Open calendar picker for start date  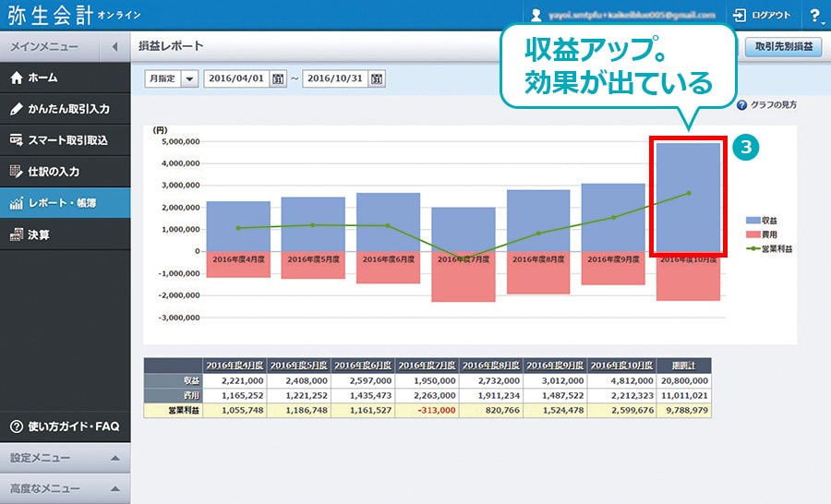pyautogui.click(x=278, y=79)
